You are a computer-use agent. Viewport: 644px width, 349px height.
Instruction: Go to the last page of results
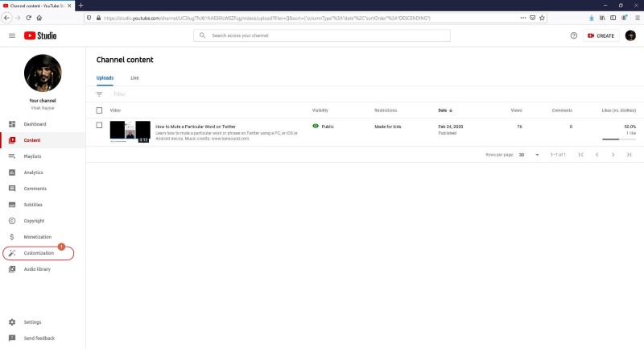(629, 155)
